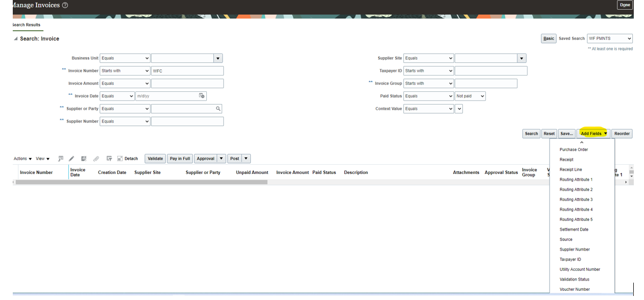The height and width of the screenshot is (300, 644).
Task: Select the Create invoice icon in toolbar
Action: 60,158
